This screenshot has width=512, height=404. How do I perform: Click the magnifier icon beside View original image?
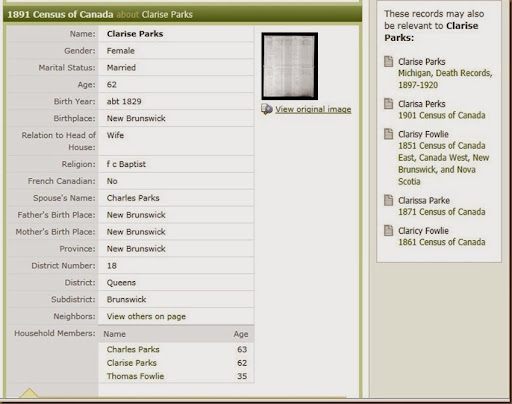click(267, 109)
